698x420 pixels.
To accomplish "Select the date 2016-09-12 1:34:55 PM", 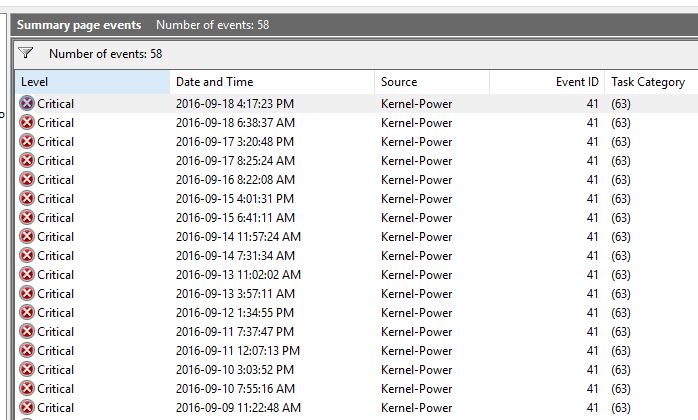I will (235, 313).
